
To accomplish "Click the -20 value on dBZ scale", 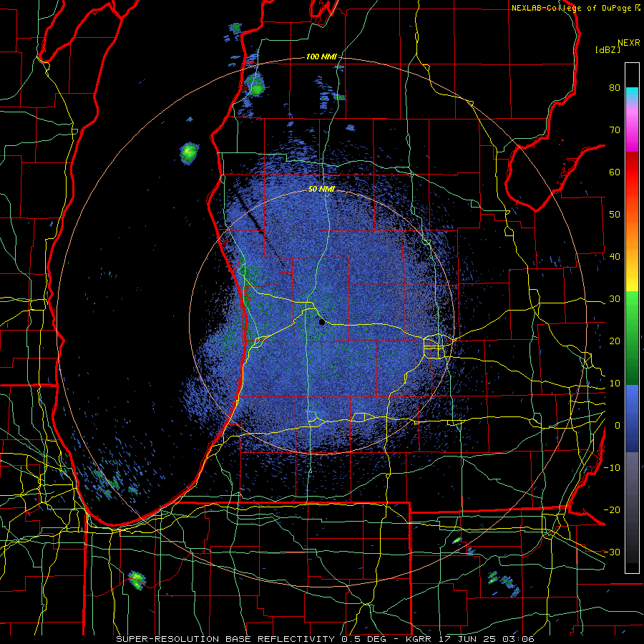I will (x=612, y=509).
